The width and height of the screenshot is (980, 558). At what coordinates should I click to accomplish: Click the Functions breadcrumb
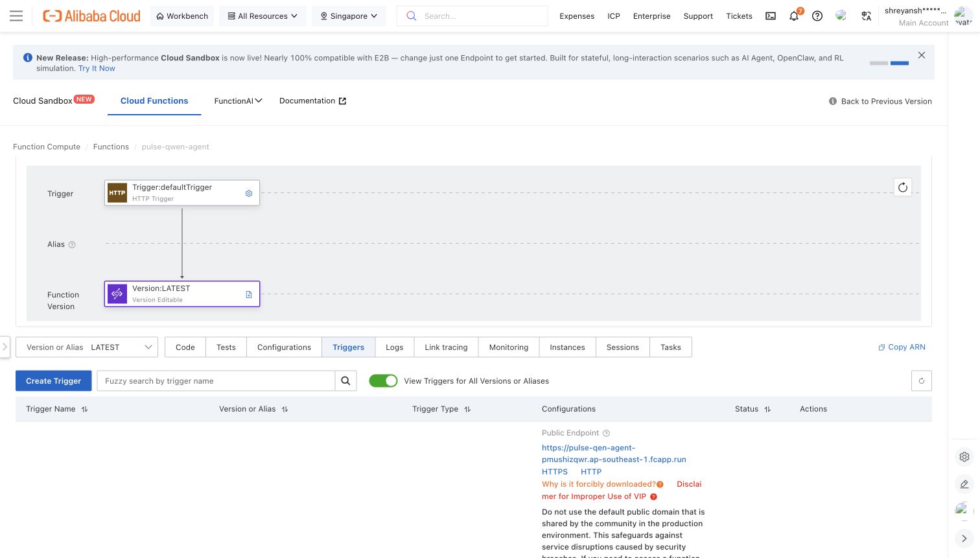click(x=111, y=147)
